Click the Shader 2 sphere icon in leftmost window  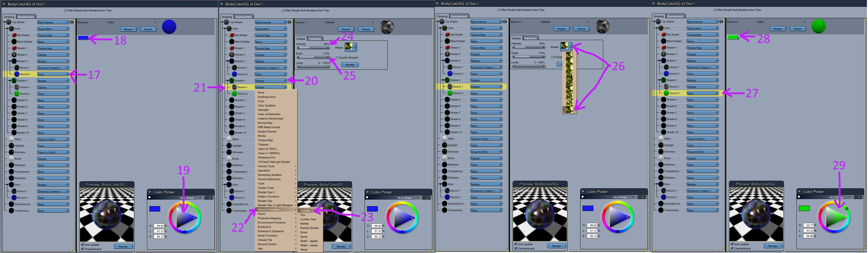[14, 54]
